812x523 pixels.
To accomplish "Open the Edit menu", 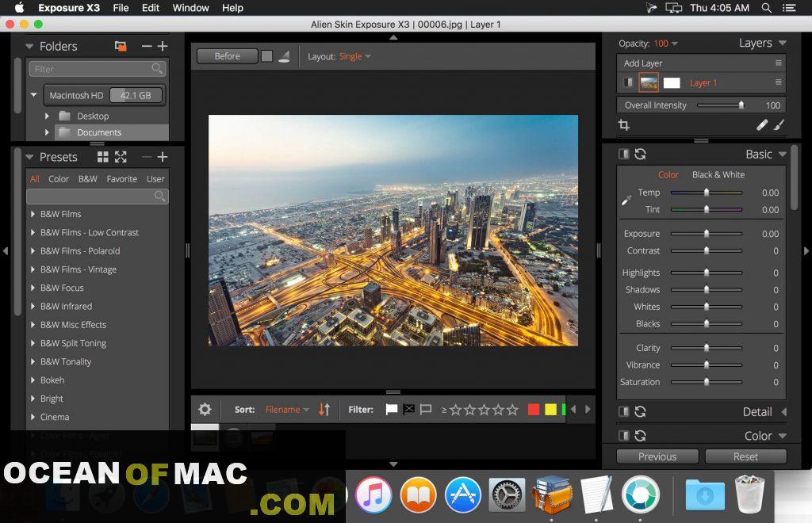I will 151,8.
